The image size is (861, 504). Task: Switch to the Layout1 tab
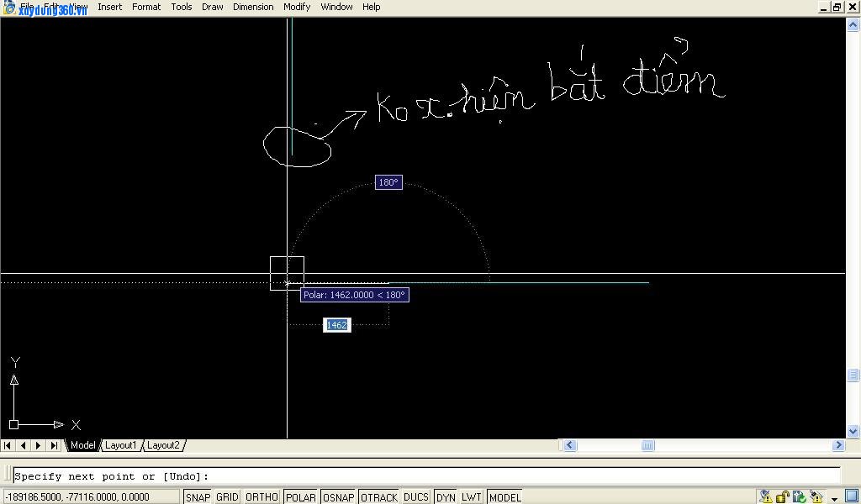click(120, 445)
